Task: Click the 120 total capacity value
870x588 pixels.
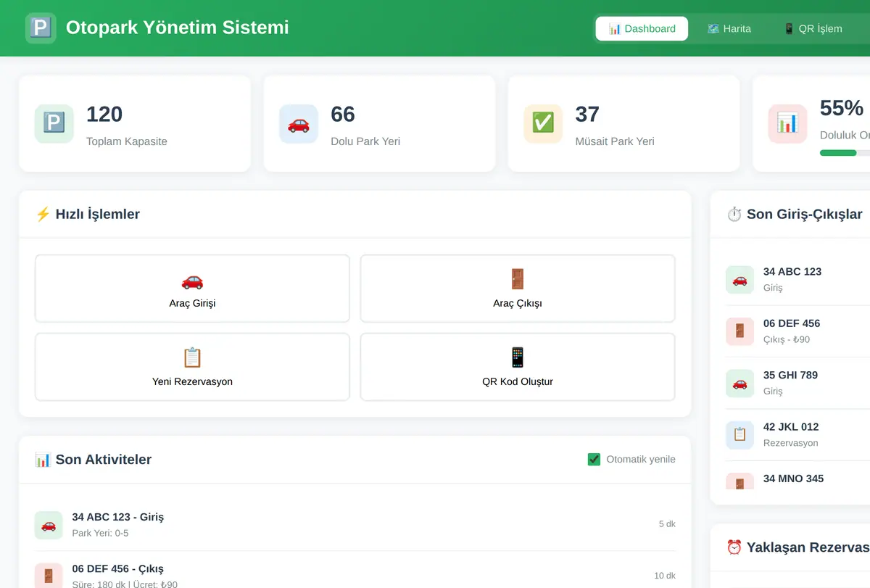Action: click(x=104, y=114)
